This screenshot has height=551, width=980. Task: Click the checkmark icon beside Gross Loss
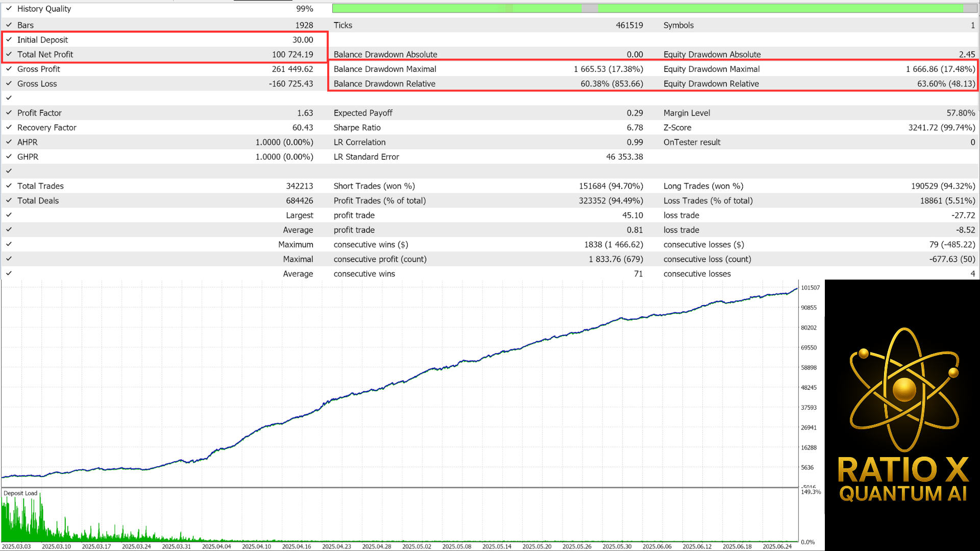click(x=9, y=84)
